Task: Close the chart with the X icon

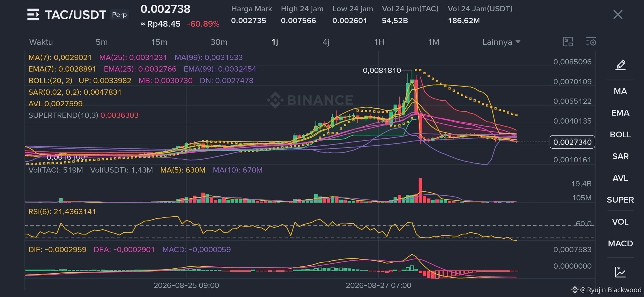Action: [618, 15]
